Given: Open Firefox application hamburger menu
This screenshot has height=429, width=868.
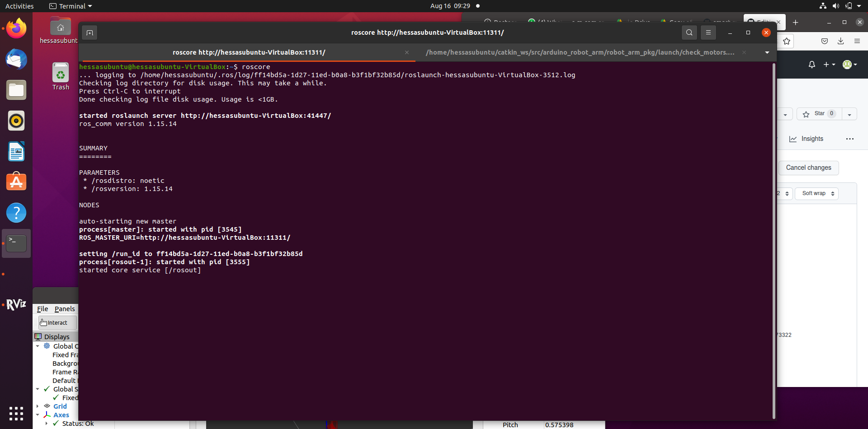Looking at the screenshot, I should (x=857, y=41).
